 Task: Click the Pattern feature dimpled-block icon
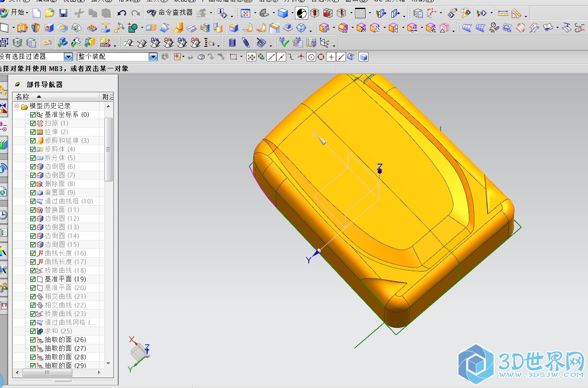click(x=92, y=28)
